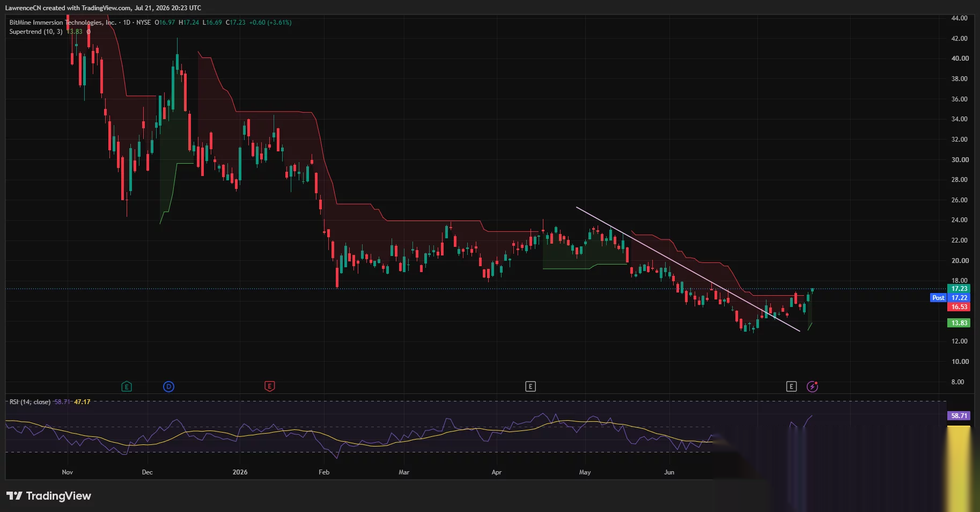Click the TradingView logo
The image size is (980, 512).
click(x=49, y=496)
